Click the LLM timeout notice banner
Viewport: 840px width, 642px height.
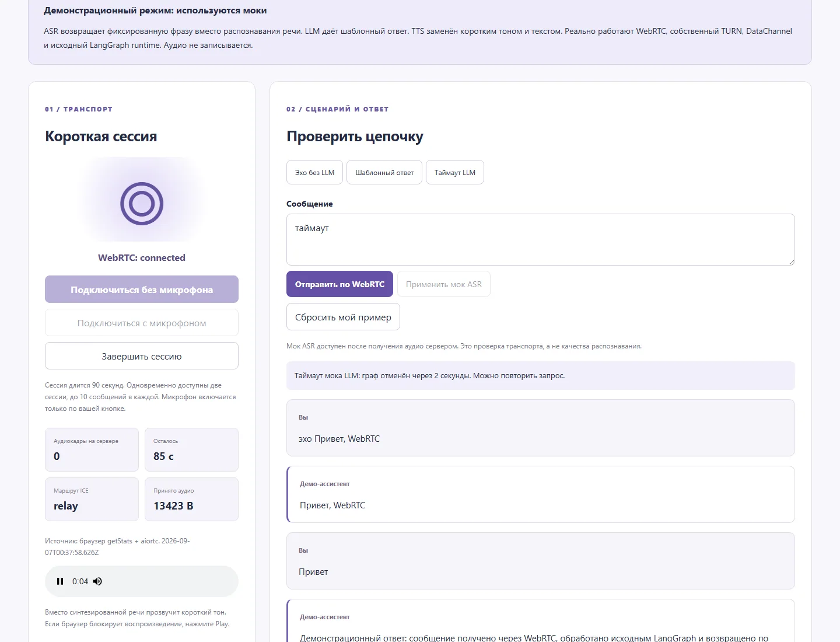click(541, 375)
